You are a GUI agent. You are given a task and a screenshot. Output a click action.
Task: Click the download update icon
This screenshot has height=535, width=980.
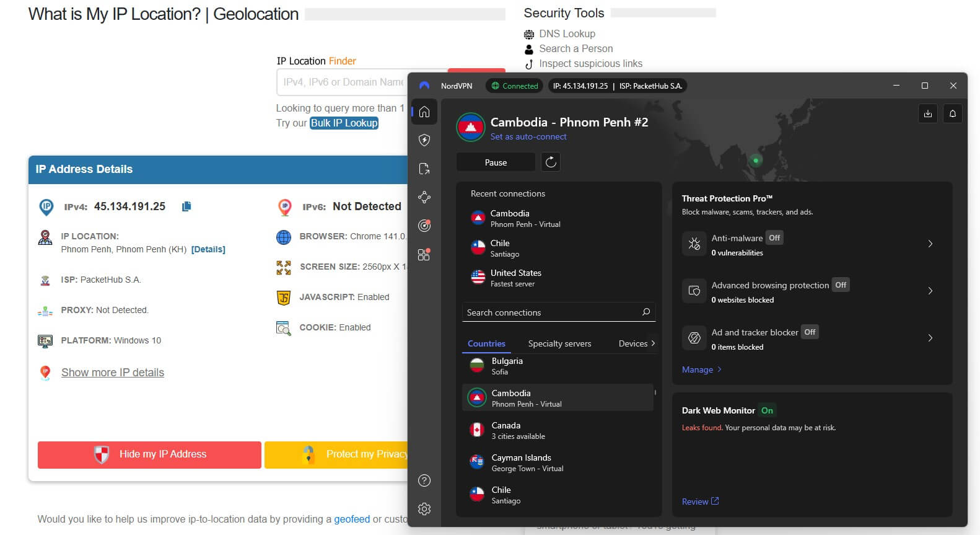pos(928,113)
